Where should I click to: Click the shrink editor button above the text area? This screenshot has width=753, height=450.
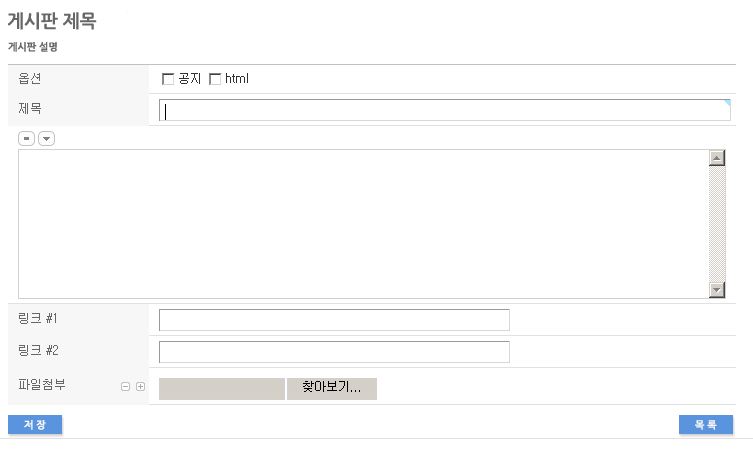26,138
